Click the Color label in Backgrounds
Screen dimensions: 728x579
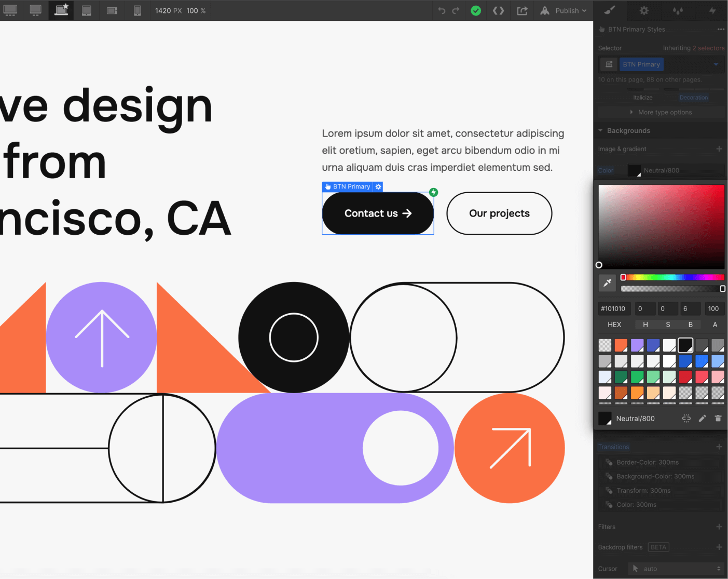click(x=606, y=170)
